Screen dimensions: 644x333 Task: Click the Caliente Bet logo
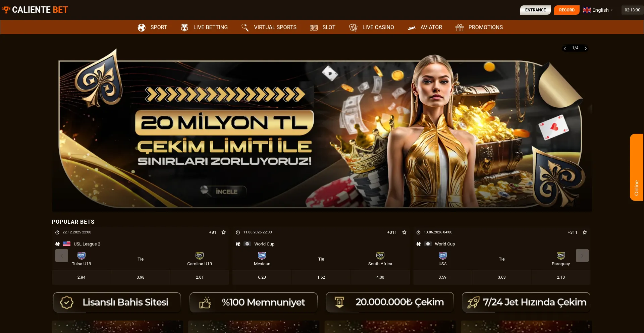(x=35, y=10)
